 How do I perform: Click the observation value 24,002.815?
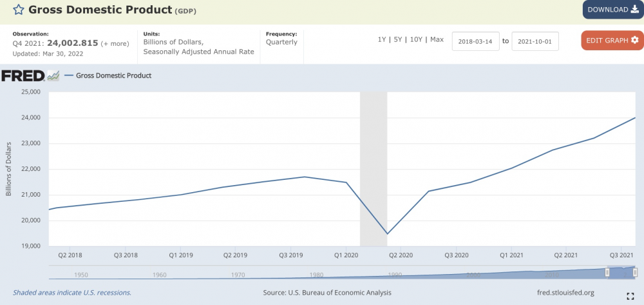73,43
